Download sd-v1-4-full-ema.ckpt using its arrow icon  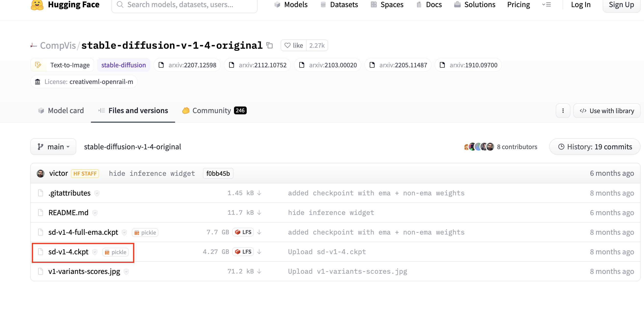click(259, 232)
